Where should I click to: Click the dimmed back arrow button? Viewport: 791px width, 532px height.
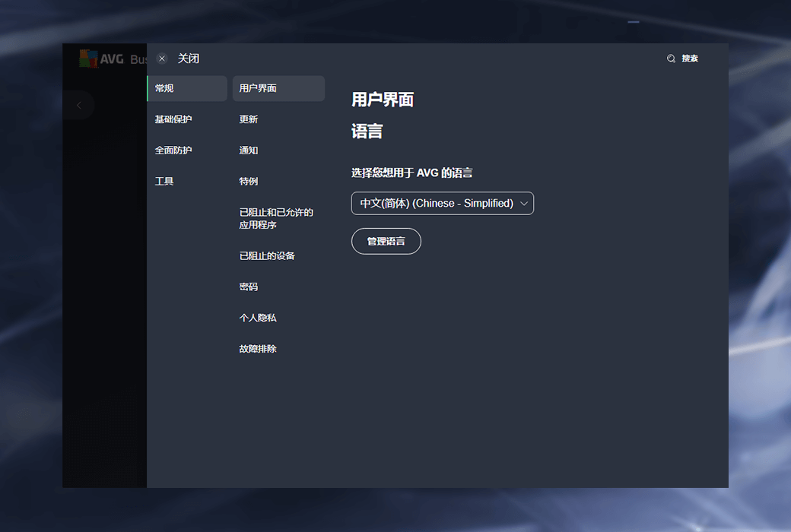click(78, 106)
